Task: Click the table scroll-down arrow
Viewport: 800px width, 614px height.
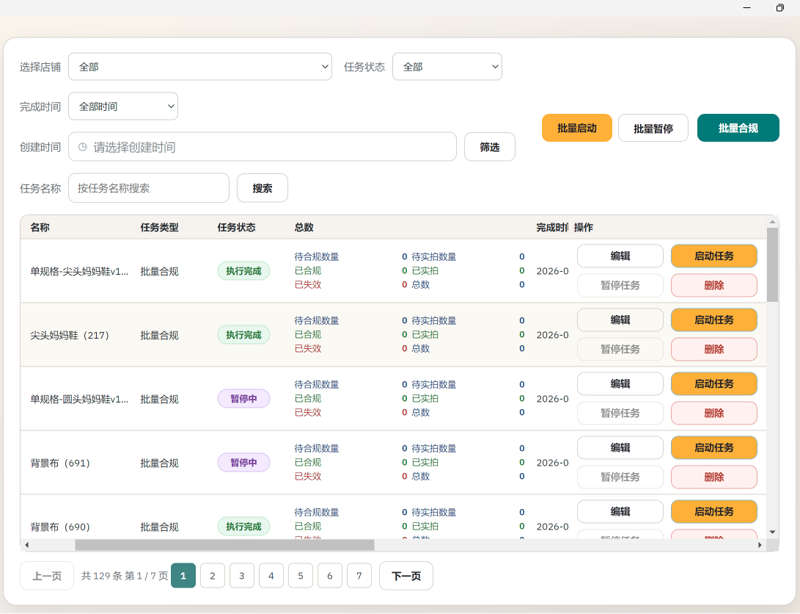Action: click(772, 532)
